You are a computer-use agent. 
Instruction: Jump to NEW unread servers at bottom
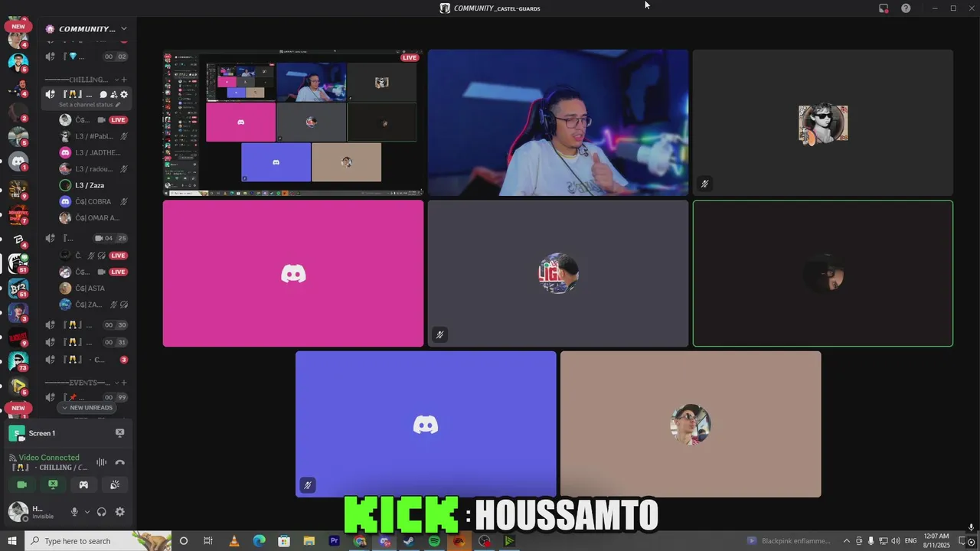point(18,408)
